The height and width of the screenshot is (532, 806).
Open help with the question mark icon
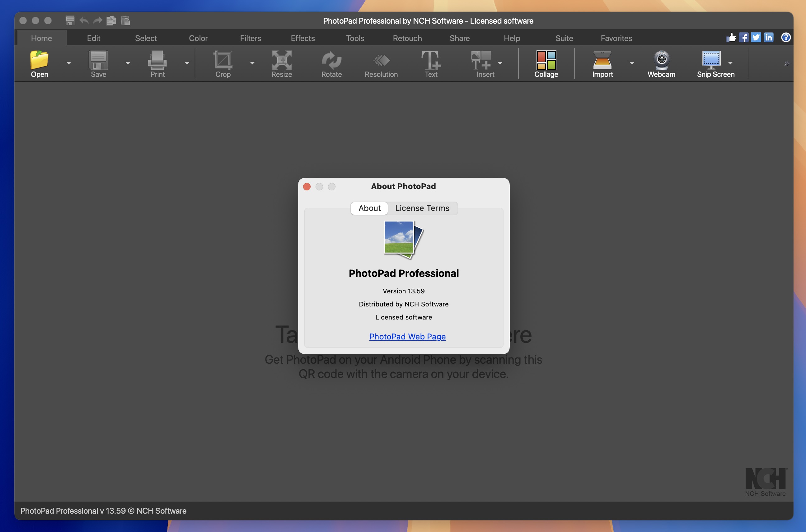coord(786,37)
